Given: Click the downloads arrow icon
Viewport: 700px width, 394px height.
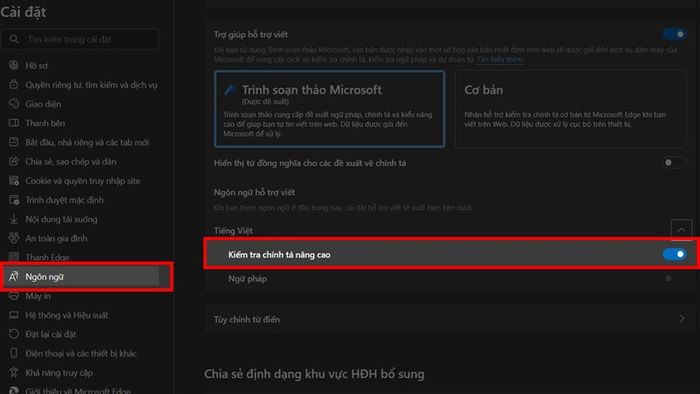Looking at the screenshot, I should [x=14, y=219].
